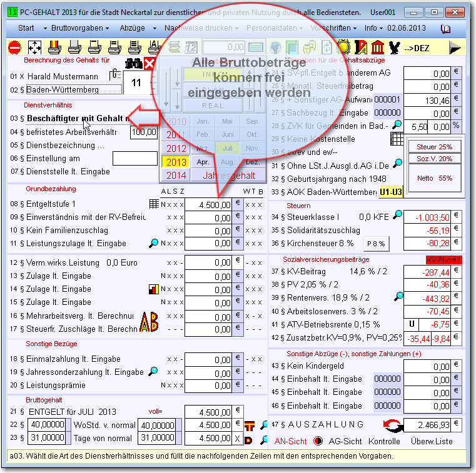Click the 000001 code in Sonstiger AG-Aufwand row

[387, 99]
